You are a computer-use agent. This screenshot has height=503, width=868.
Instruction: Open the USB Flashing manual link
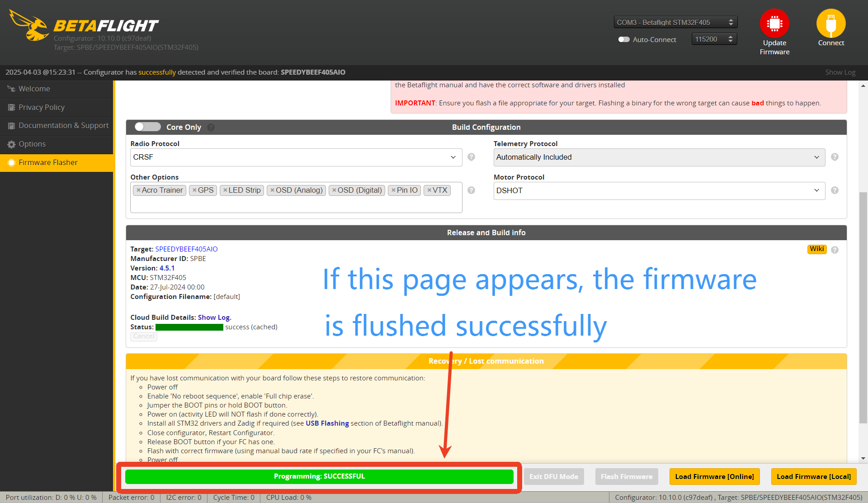(x=327, y=423)
